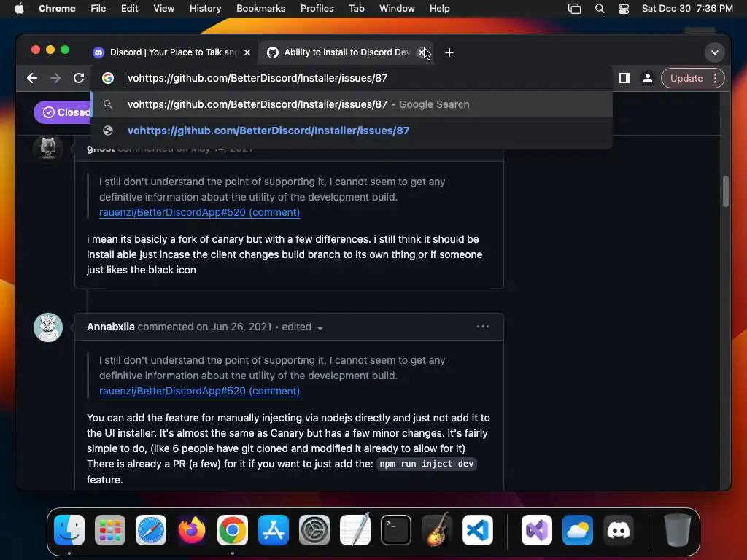
Task: Open the Edit menu
Action: pos(129,9)
